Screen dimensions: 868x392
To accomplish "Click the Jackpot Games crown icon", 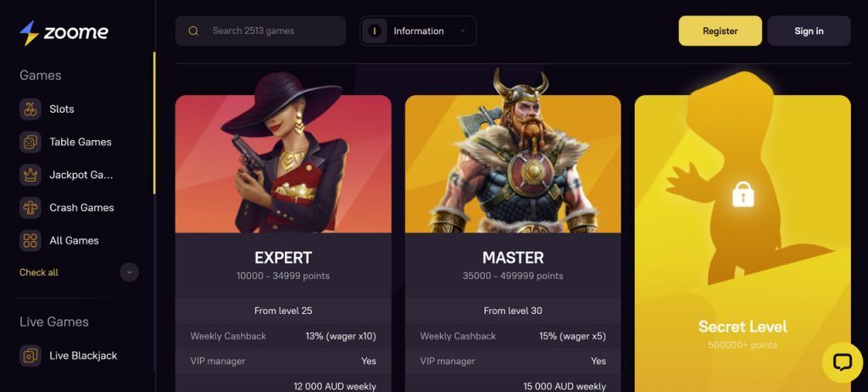I will pos(31,175).
